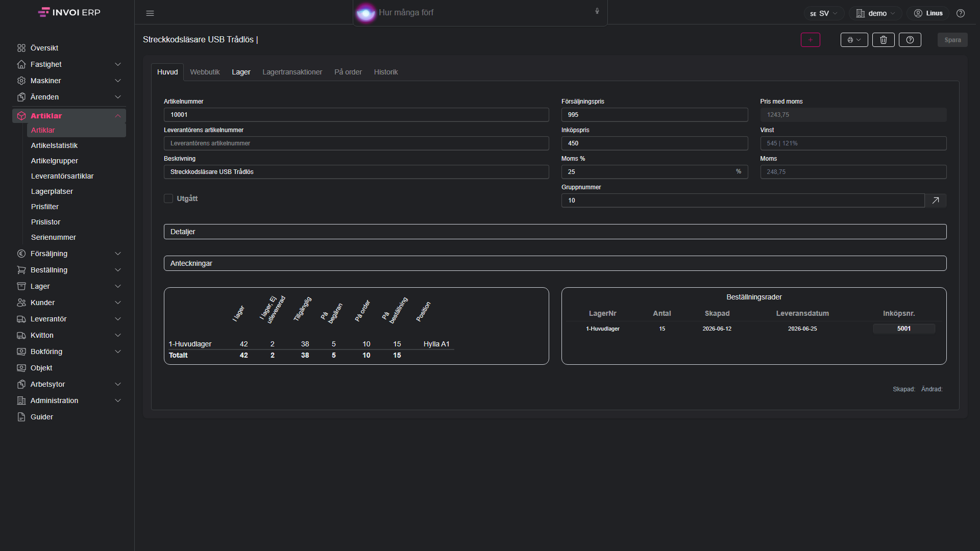The height and width of the screenshot is (551, 980).
Task: Click the hamburger menu icon
Action: point(150,13)
